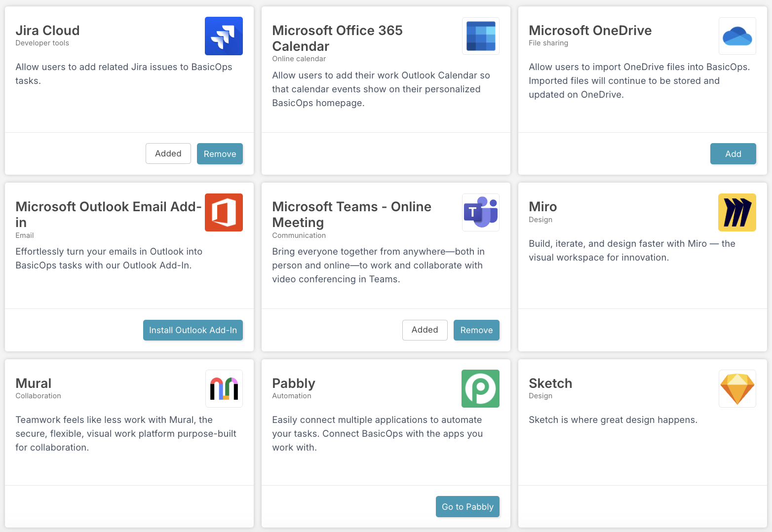772x532 pixels.
Task: Click the Microsoft Teams logo icon
Action: pos(481,212)
